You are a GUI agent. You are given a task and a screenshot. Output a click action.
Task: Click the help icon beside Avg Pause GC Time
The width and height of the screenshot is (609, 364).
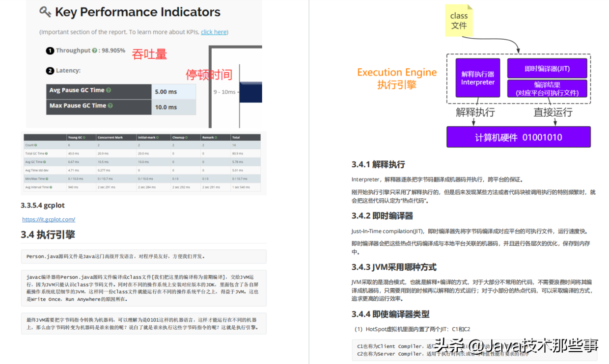109,90
